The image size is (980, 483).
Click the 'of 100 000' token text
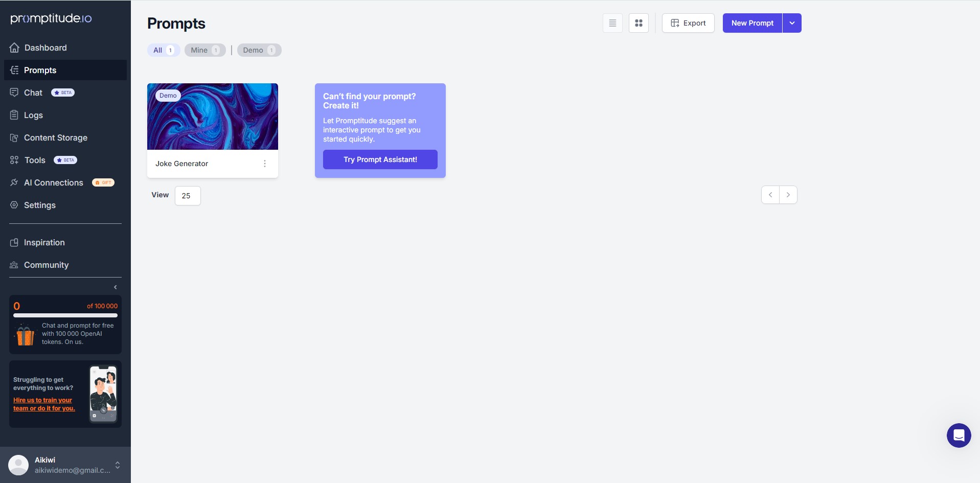pyautogui.click(x=102, y=306)
